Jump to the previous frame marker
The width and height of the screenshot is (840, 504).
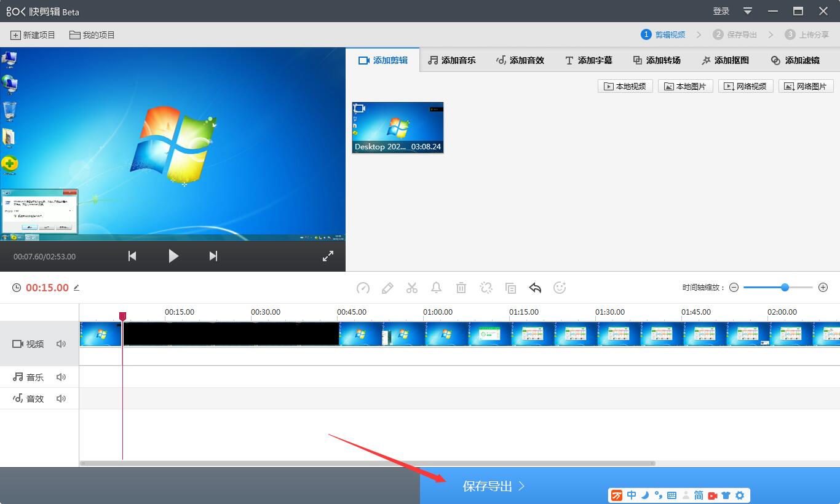click(x=132, y=256)
